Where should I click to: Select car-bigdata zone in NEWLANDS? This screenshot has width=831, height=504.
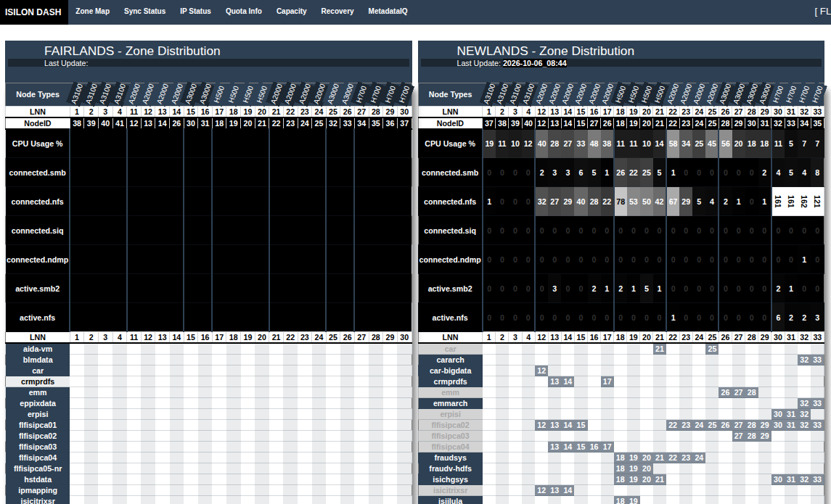(450, 371)
